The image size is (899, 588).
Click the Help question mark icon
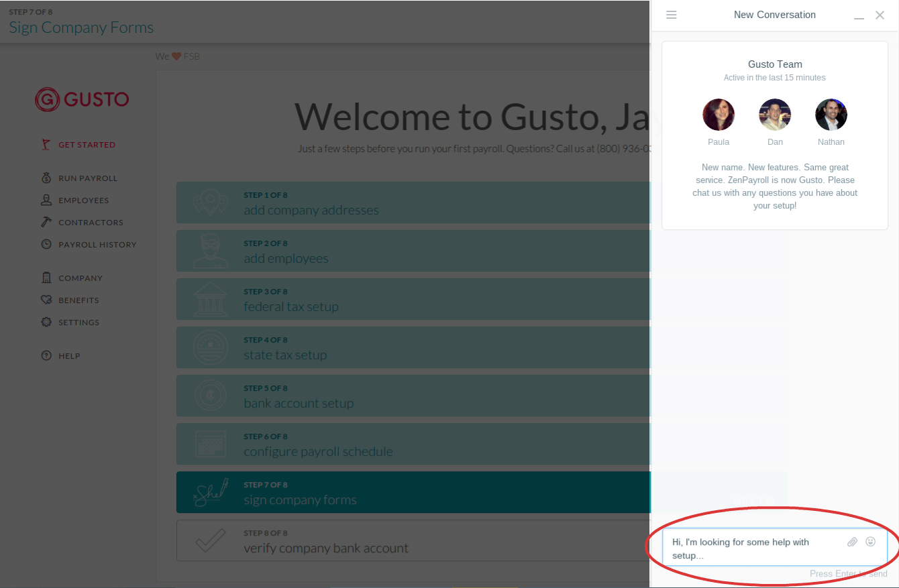tap(46, 355)
